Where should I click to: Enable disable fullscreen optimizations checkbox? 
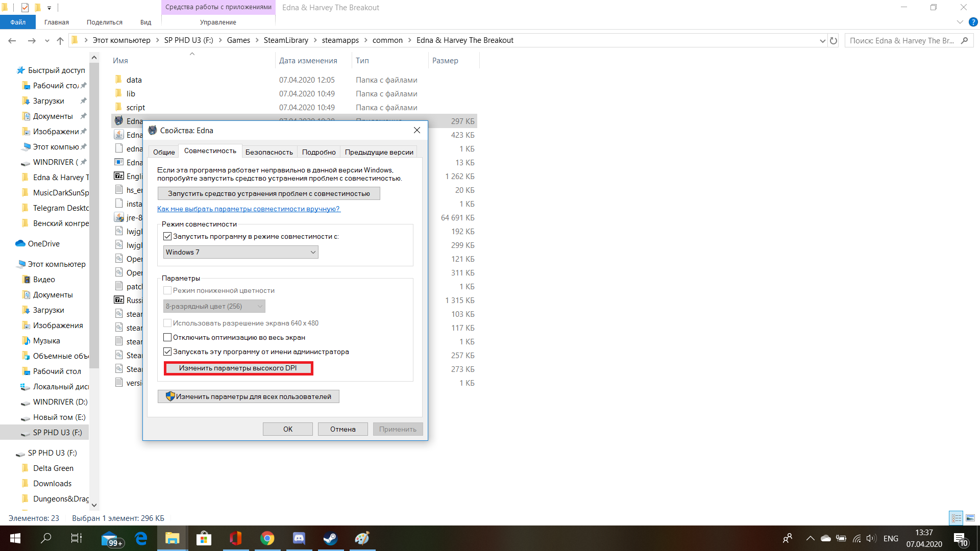tap(167, 337)
